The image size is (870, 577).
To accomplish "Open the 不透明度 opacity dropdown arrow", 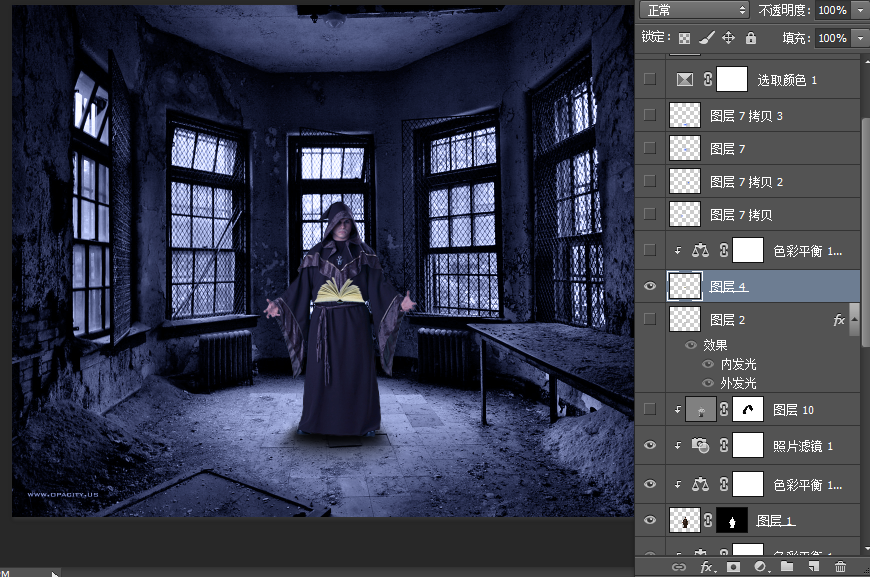I will pyautogui.click(x=860, y=10).
